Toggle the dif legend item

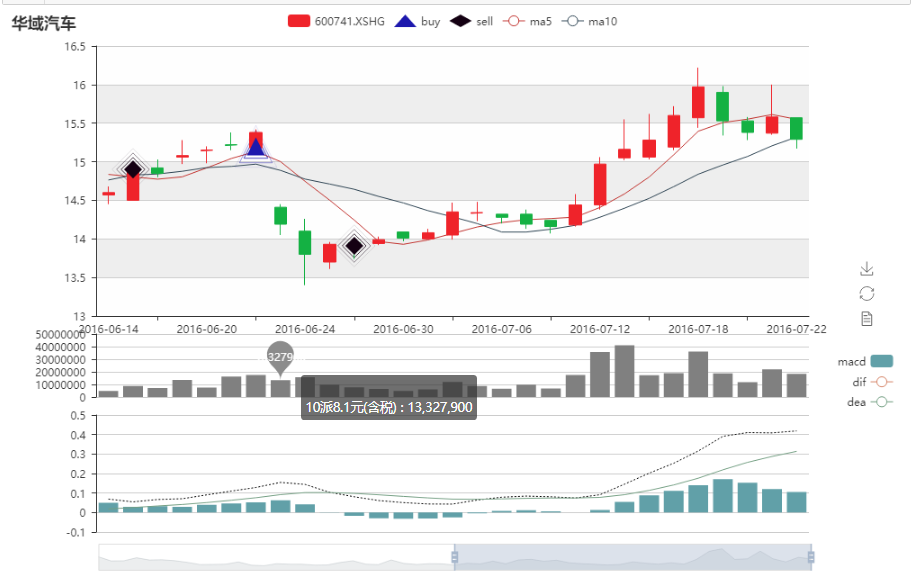(x=872, y=382)
